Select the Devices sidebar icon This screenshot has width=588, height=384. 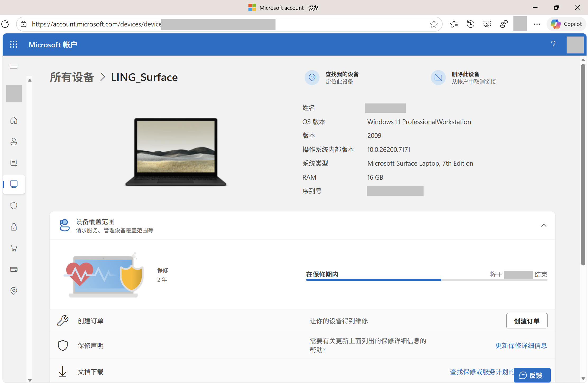(14, 184)
